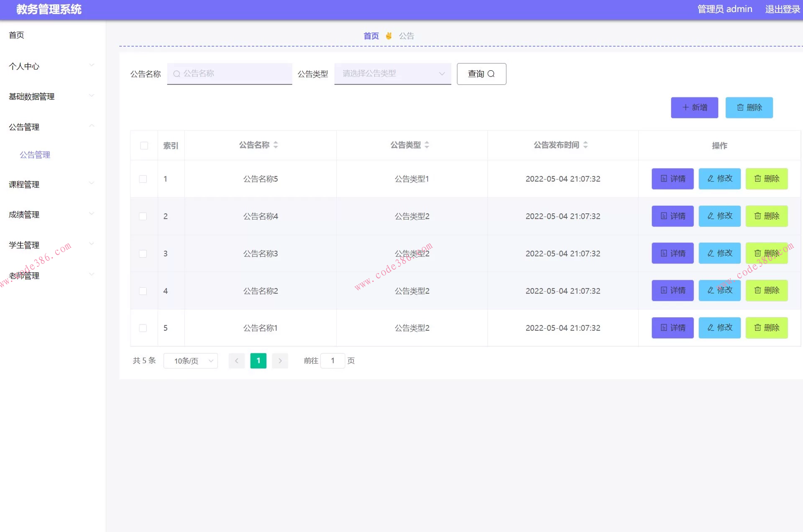
Task: Open the 首页 breadcrumb link
Action: [x=371, y=36]
